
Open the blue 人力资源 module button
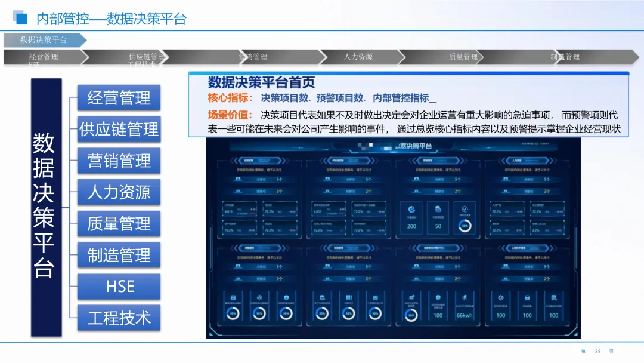[x=119, y=192]
